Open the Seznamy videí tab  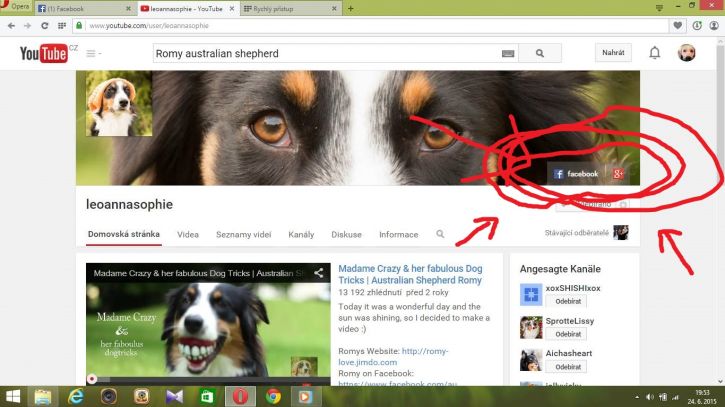[x=244, y=234]
